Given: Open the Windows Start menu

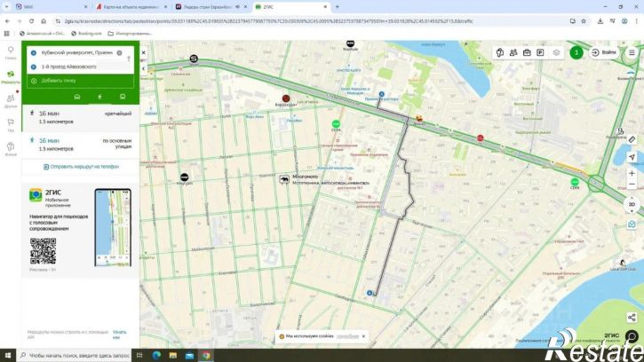Looking at the screenshot, I should [8, 356].
